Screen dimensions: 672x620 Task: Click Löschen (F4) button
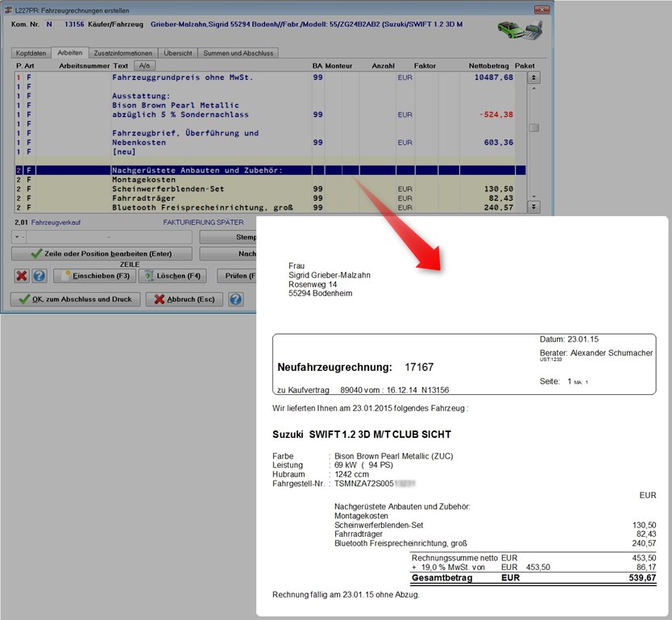coord(173,276)
